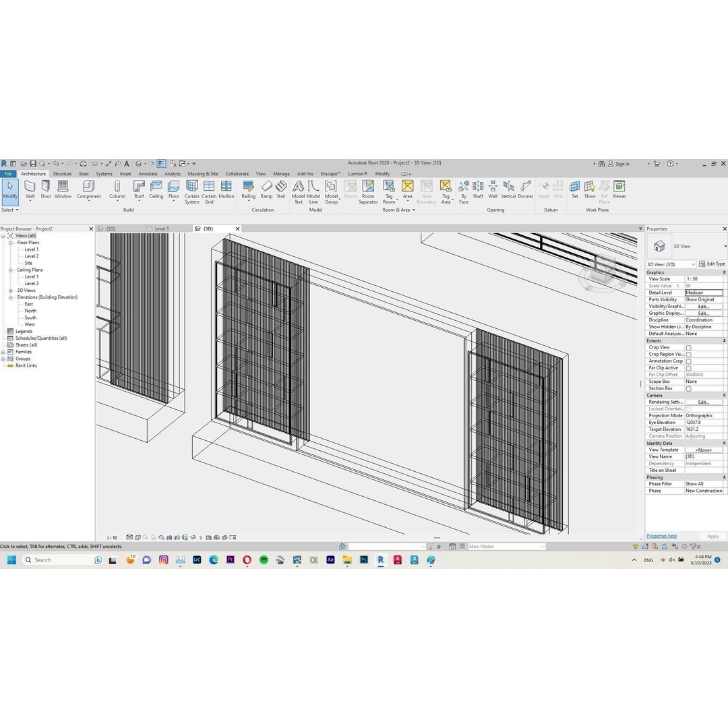
Task: Open Spotify from the taskbar
Action: [x=264, y=560]
